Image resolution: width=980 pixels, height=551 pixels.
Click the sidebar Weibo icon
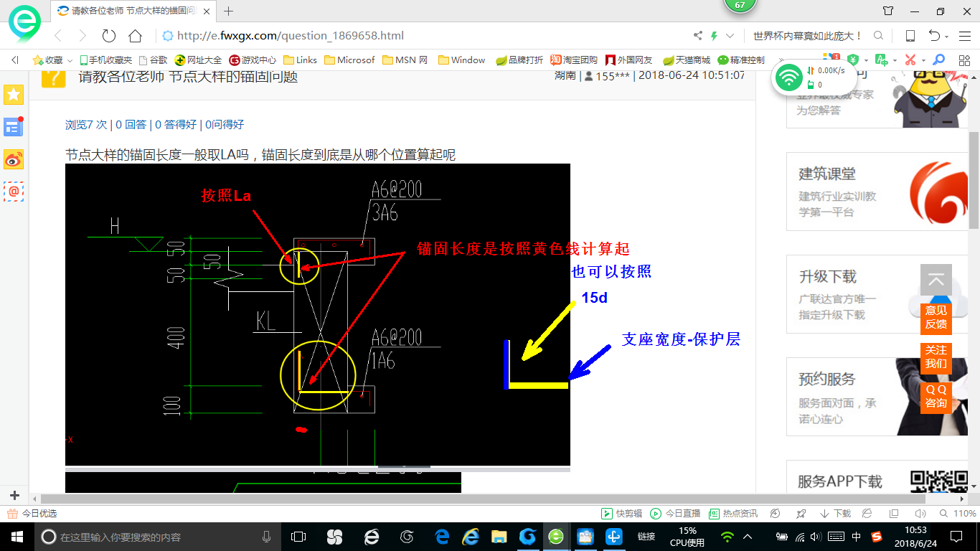click(x=14, y=159)
